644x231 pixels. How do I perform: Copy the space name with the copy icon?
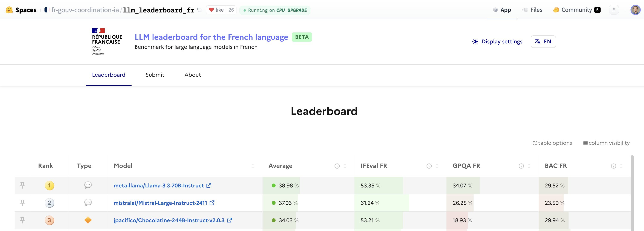(x=199, y=10)
